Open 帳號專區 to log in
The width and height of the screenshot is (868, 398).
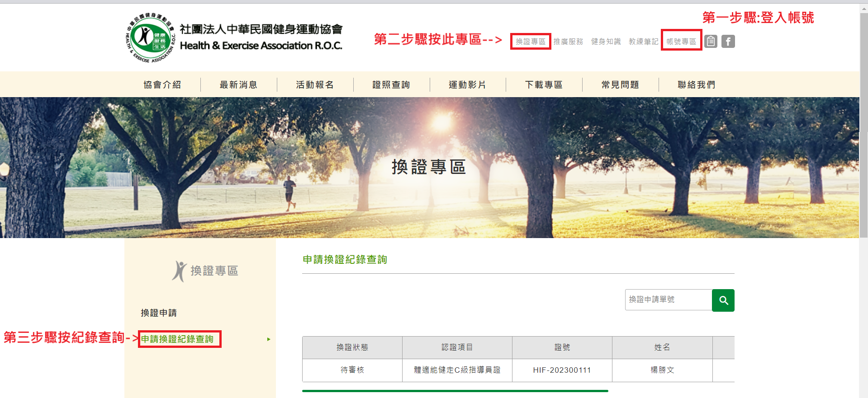click(x=681, y=42)
